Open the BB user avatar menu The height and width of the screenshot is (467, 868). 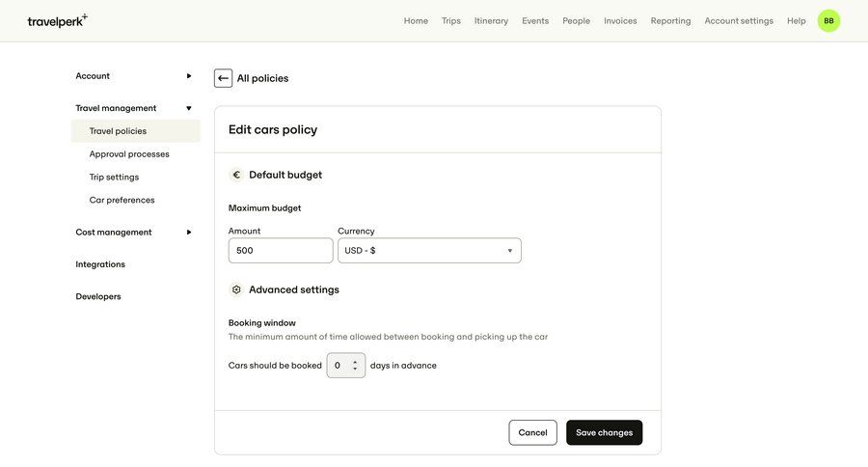pos(828,20)
